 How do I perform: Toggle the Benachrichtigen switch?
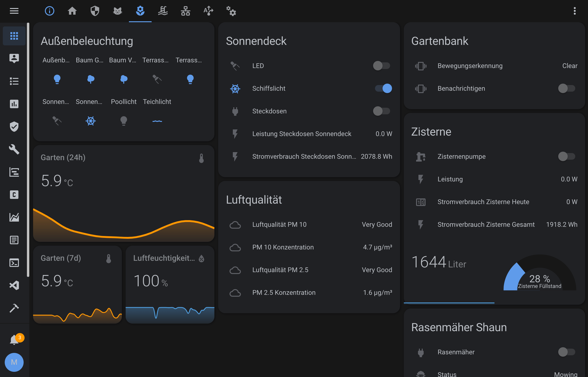click(566, 88)
